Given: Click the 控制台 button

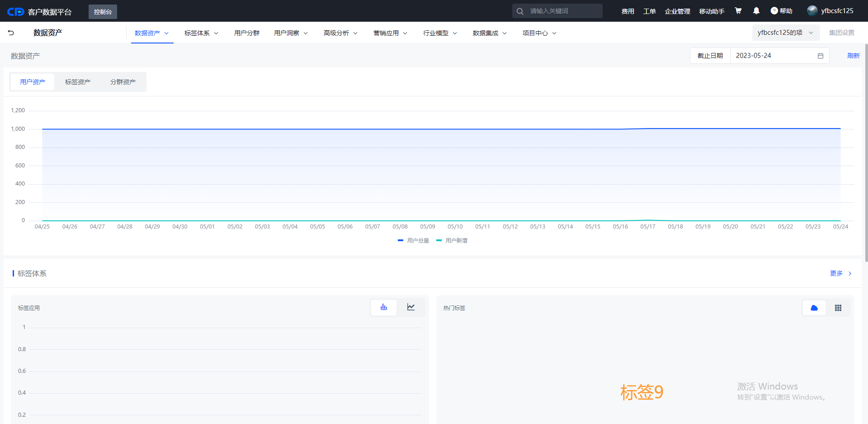Looking at the screenshot, I should pyautogui.click(x=103, y=12).
